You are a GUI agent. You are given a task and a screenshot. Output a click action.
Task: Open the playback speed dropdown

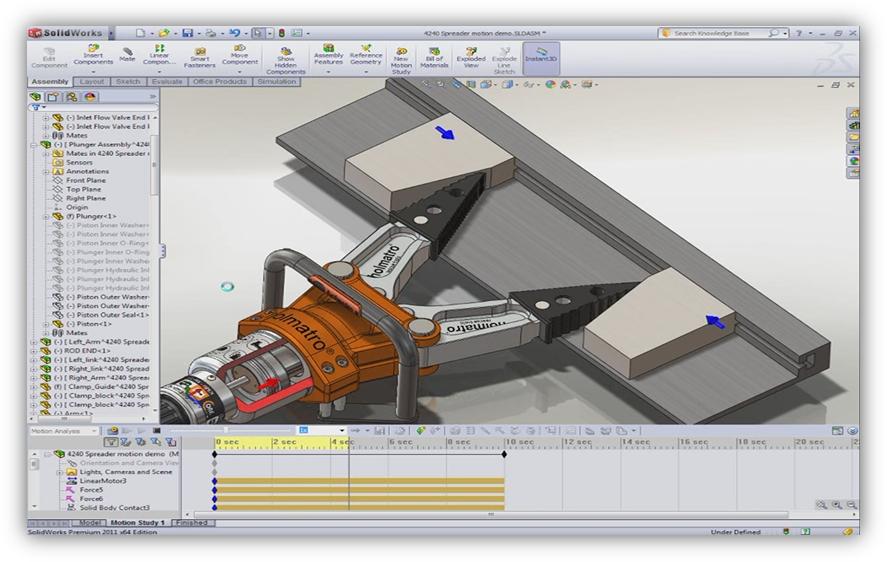coord(341,431)
